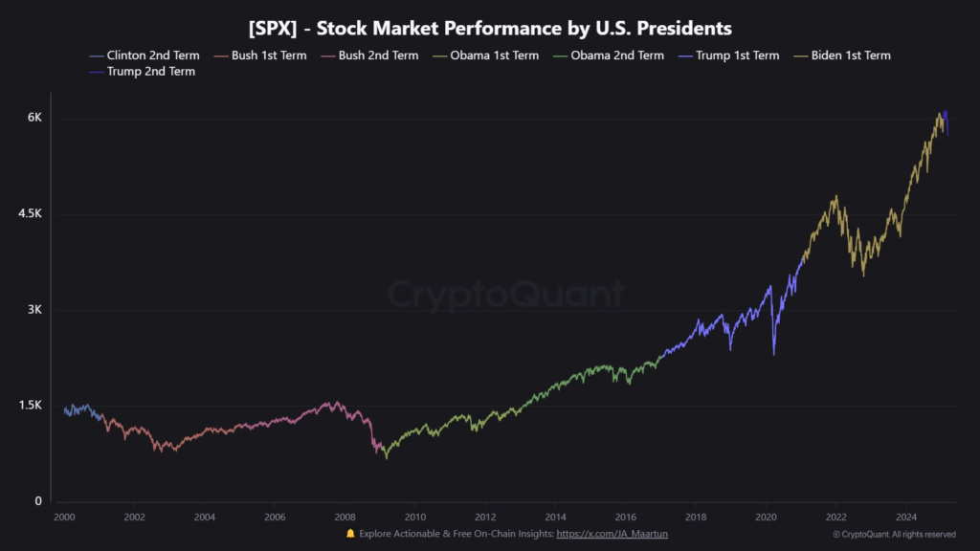Click the CryptoQuant copyright notice
The image size is (980, 551).
(894, 534)
